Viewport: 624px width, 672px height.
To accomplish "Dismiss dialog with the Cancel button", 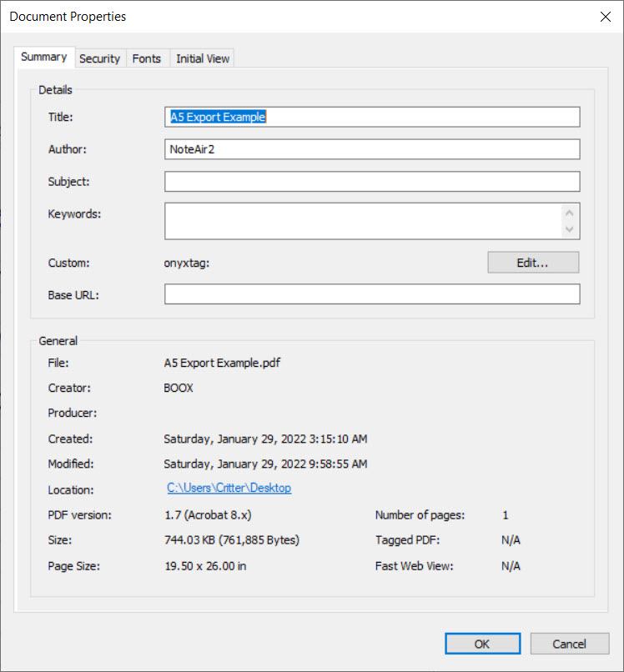I will pos(570,644).
